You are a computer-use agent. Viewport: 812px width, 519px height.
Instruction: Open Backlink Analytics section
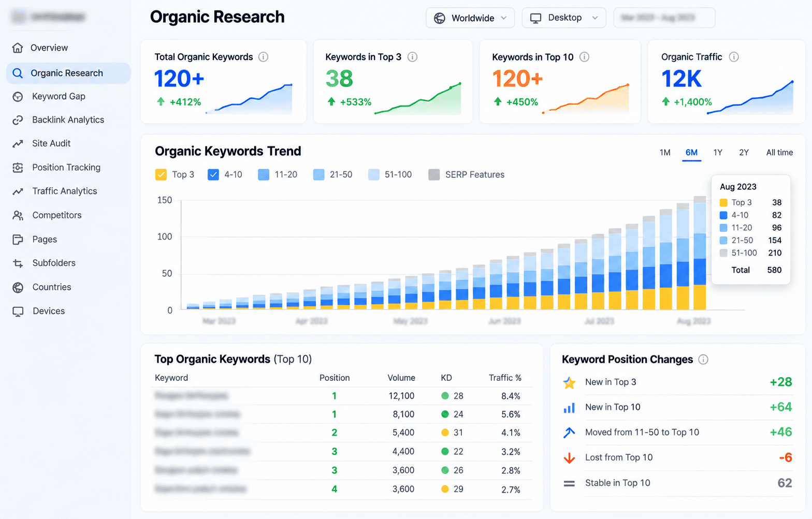coord(68,120)
